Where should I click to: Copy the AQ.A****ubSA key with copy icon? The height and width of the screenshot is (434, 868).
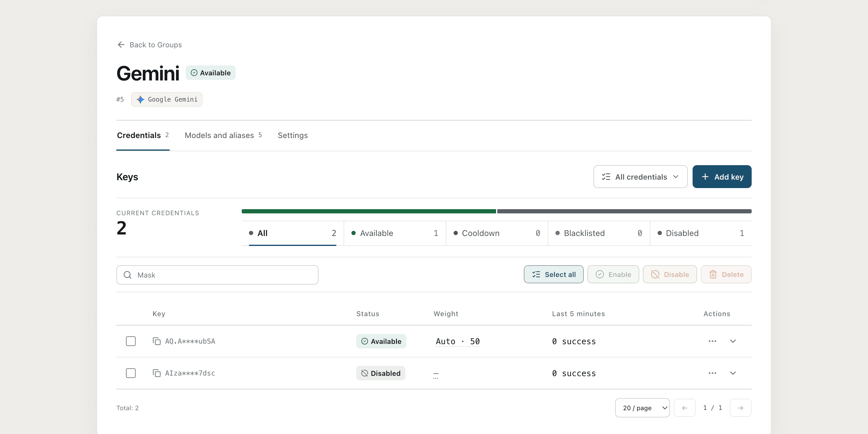(x=156, y=341)
